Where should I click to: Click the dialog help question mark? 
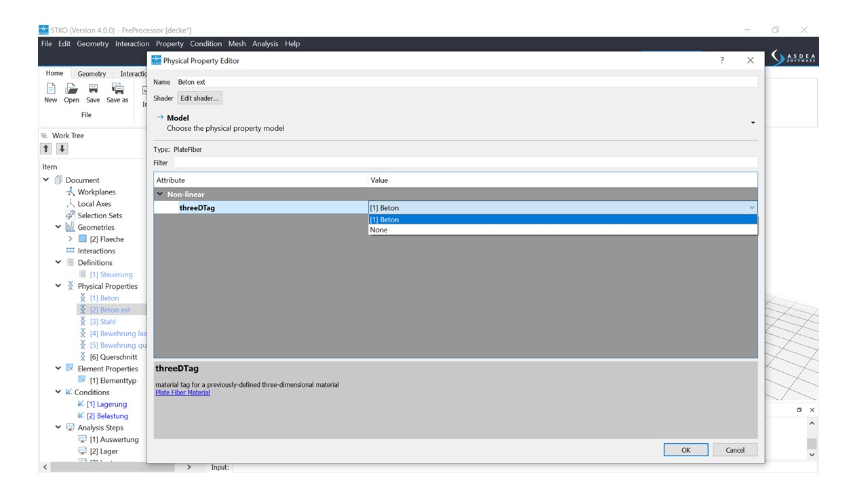click(x=722, y=60)
